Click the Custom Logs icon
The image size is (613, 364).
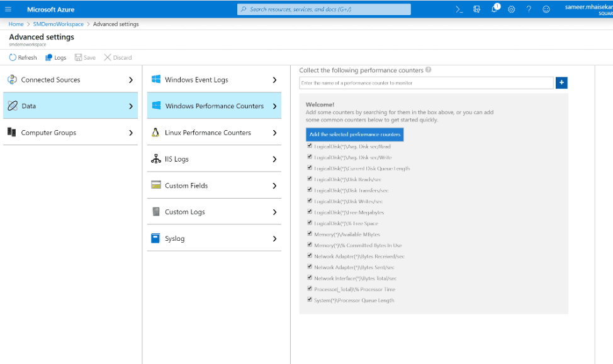156,212
